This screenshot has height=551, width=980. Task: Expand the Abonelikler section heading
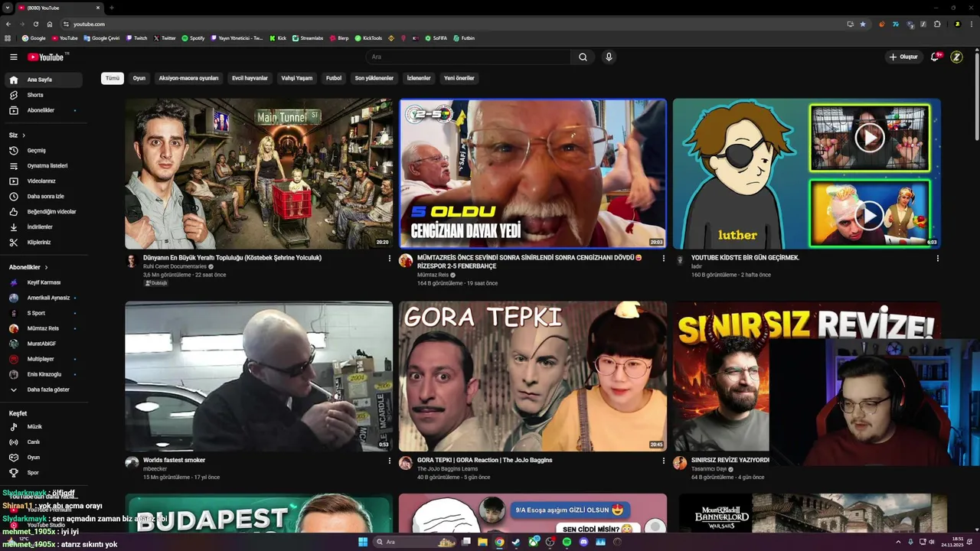pyautogui.click(x=28, y=267)
